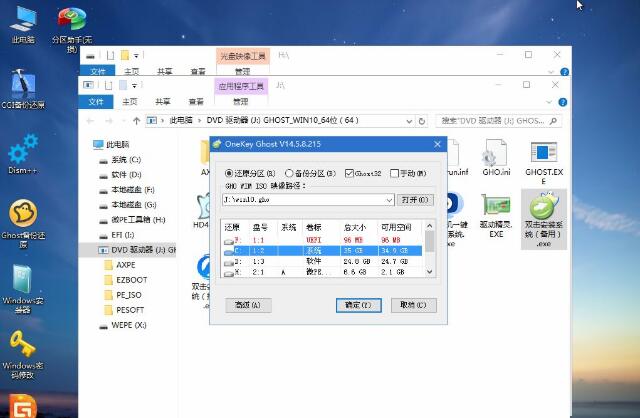Select the 还原分区 radio button
This screenshot has height=418, width=640.
click(x=229, y=172)
